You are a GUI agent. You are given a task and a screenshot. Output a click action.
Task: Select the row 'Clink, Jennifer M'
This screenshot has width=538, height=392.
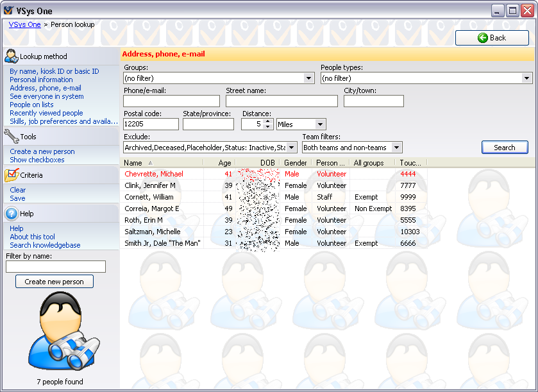(x=274, y=185)
